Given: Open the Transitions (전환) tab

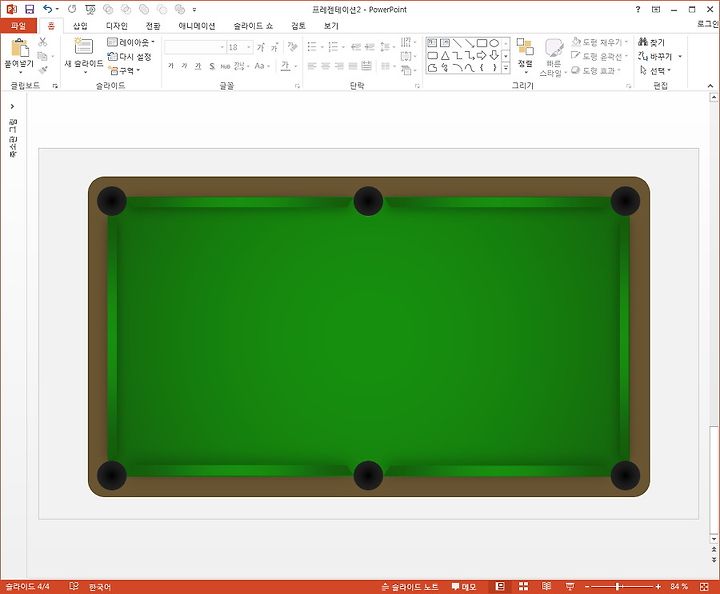Looking at the screenshot, I should click(153, 26).
